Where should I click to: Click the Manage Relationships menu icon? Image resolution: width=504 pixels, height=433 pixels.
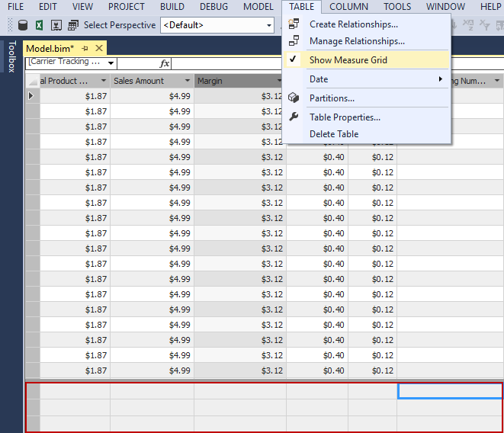(x=294, y=41)
